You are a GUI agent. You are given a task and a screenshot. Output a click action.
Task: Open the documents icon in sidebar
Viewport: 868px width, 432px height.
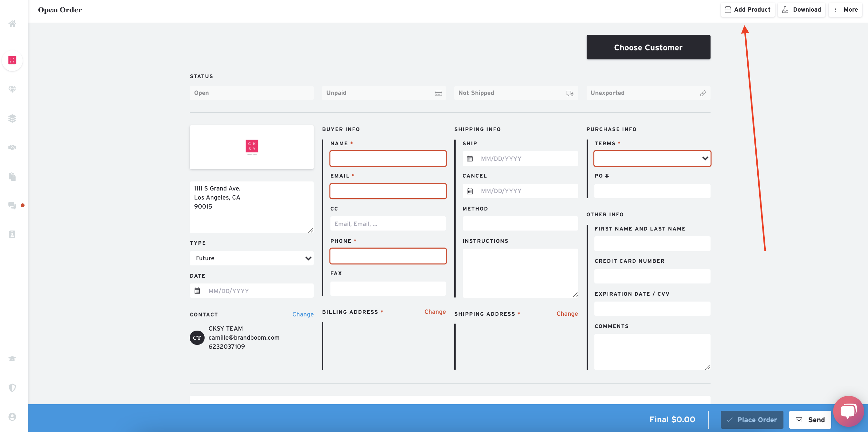[12, 176]
